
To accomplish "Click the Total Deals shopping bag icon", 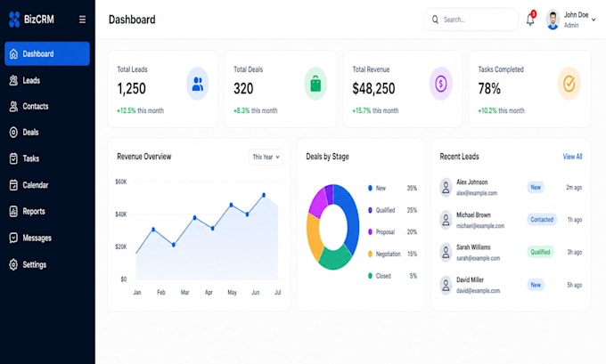I will (x=315, y=84).
